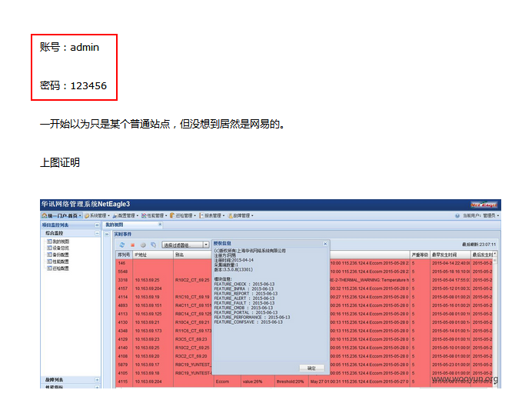The height and width of the screenshot is (410, 532).
Task: Click the vertical scrollbar of the events table
Action: [x=495, y=319]
